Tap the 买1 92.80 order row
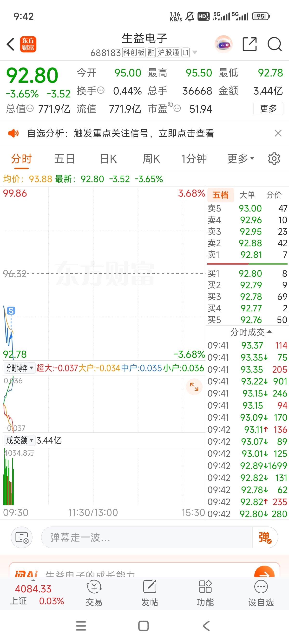Viewport: 289px width, 644px height. coord(247,274)
